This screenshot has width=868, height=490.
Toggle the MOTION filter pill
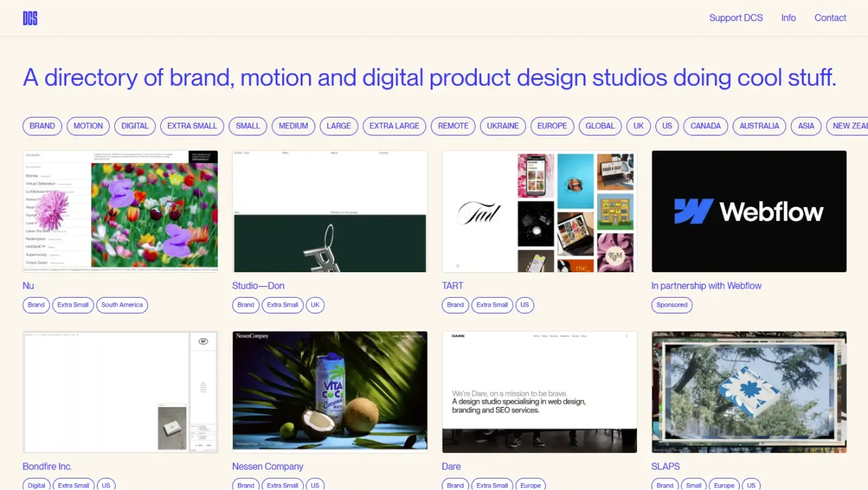[x=88, y=126]
